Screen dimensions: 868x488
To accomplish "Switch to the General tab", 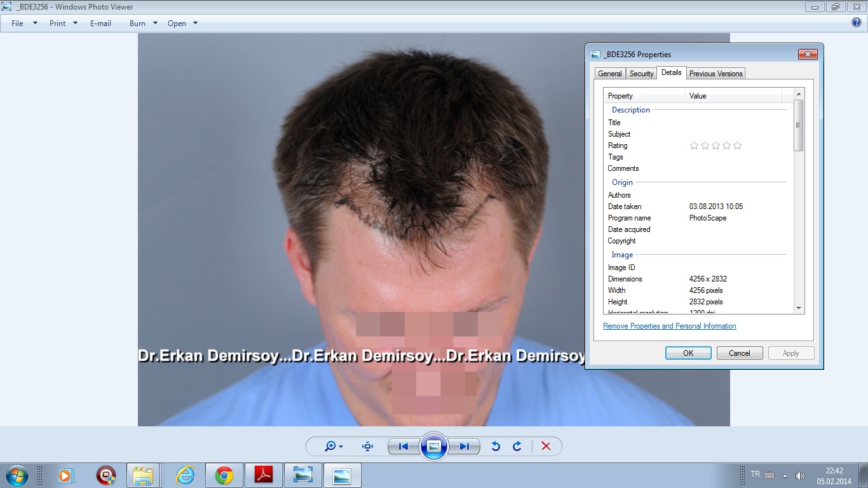I will coord(609,74).
